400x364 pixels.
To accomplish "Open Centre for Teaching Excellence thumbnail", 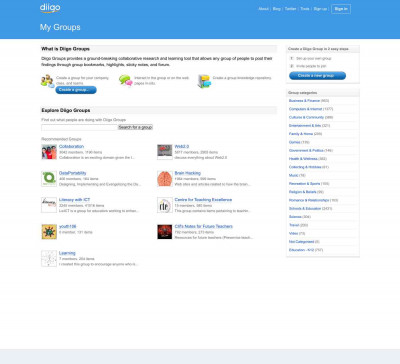I will (165, 205).
